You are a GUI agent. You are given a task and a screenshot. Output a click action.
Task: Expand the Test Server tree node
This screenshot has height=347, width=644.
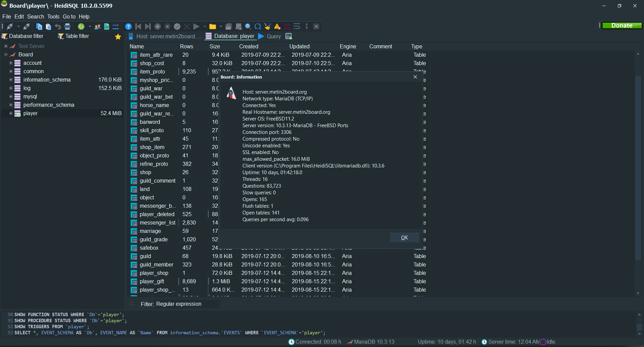click(x=6, y=46)
